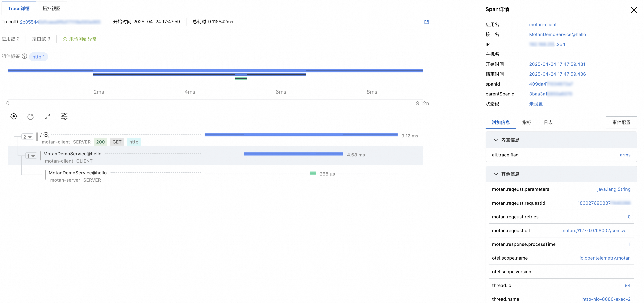Click the GET method badge
The image size is (644, 303).
pyautogui.click(x=117, y=142)
